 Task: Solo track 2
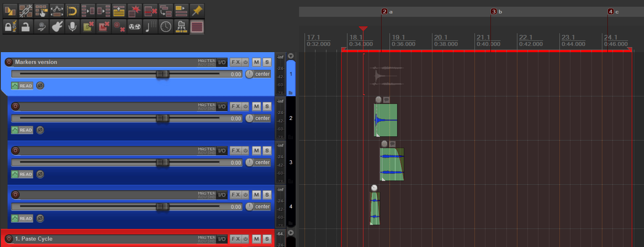pos(267,106)
